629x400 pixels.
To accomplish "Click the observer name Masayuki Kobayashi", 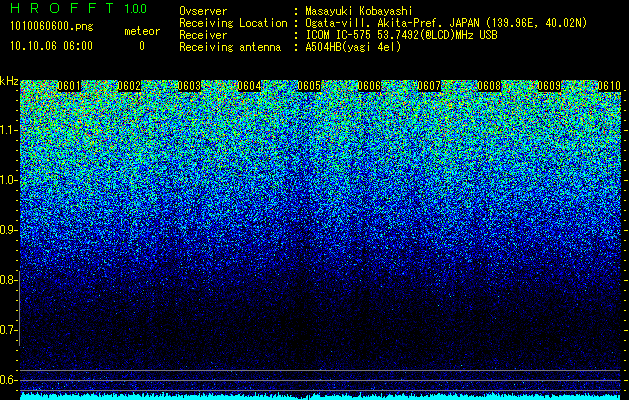I will pyautogui.click(x=359, y=11).
